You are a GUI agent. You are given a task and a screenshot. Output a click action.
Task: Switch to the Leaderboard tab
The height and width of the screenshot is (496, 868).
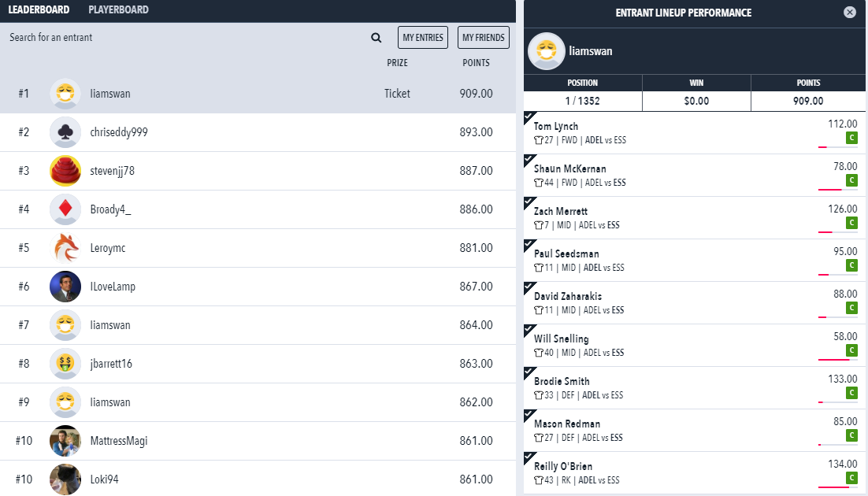click(x=39, y=9)
